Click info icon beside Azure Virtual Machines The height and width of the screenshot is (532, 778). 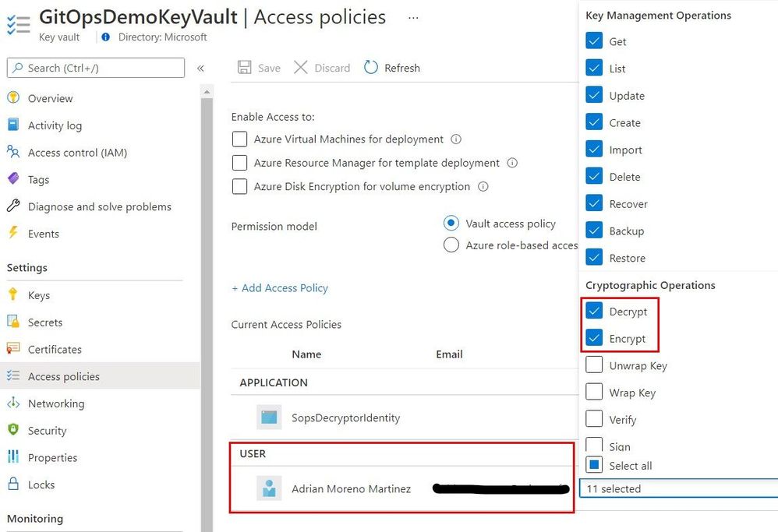click(x=456, y=139)
